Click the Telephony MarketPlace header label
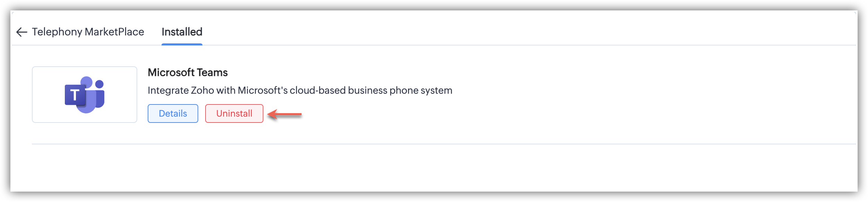This screenshot has width=868, height=202. [x=88, y=32]
